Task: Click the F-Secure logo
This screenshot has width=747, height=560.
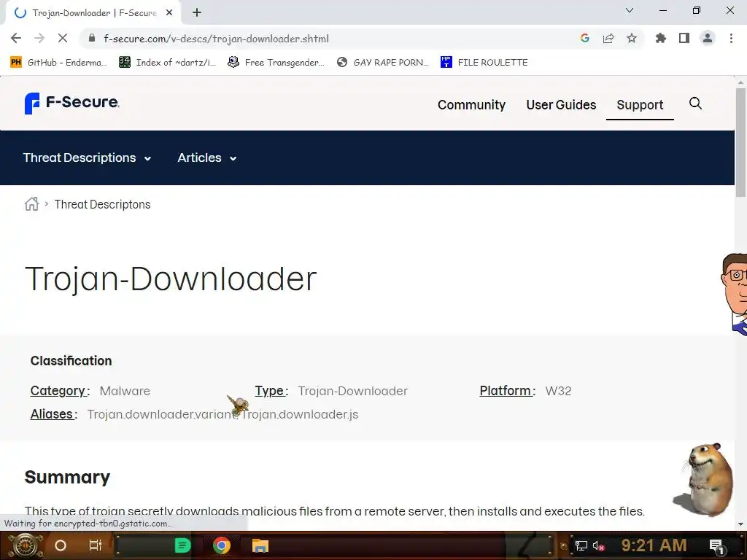Action: coord(72,103)
